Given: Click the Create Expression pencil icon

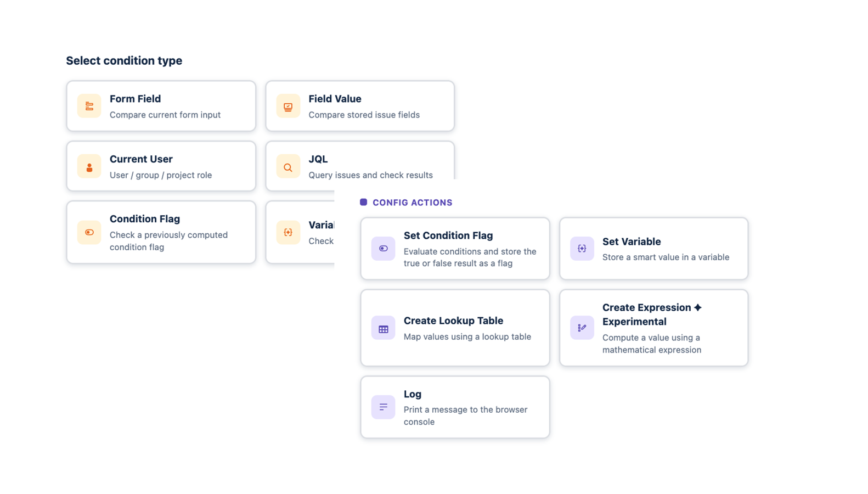Looking at the screenshot, I should pos(582,328).
